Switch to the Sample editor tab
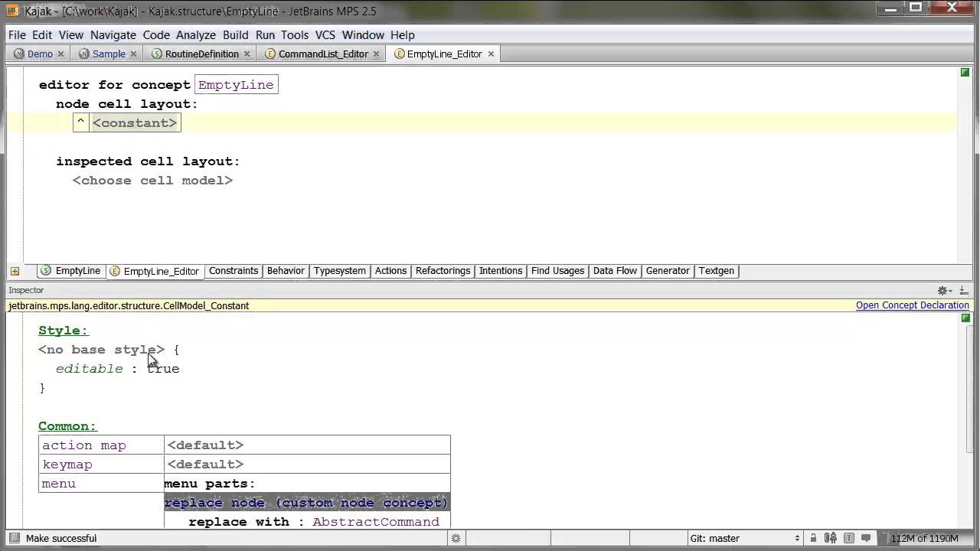The image size is (980, 551). click(109, 54)
